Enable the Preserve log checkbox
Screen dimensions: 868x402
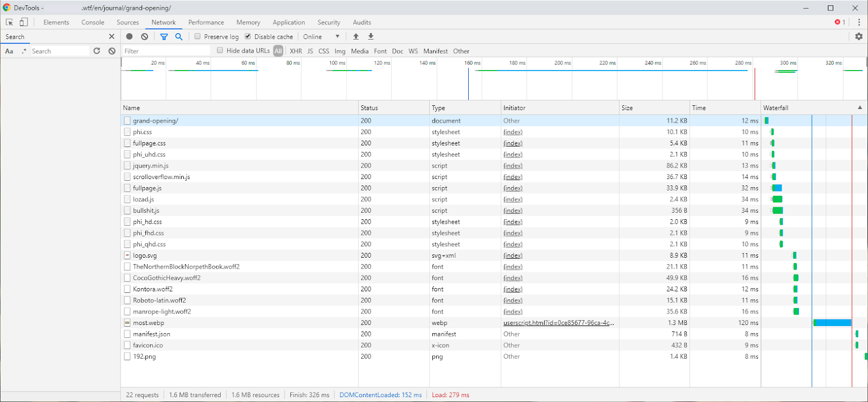tap(198, 36)
